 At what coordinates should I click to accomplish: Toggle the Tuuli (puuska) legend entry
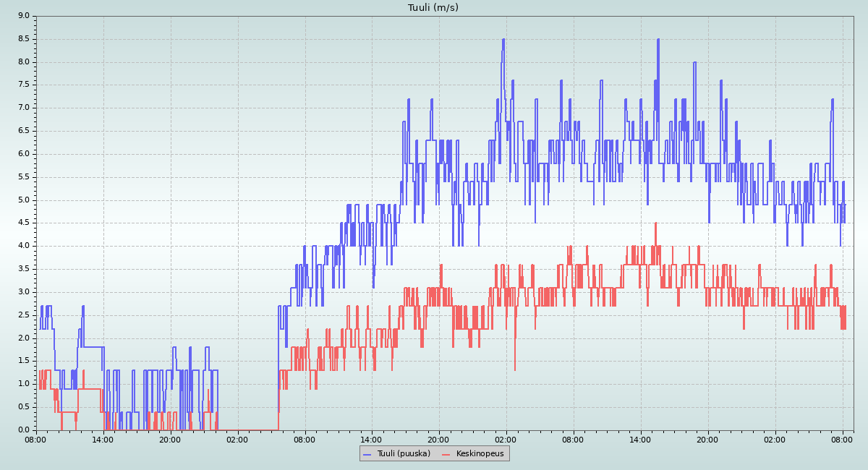click(x=404, y=453)
